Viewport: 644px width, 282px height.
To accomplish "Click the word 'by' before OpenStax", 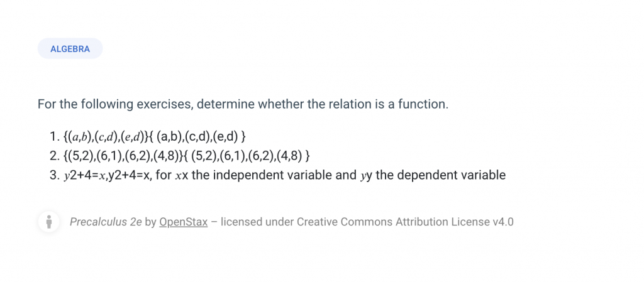I will pos(151,222).
